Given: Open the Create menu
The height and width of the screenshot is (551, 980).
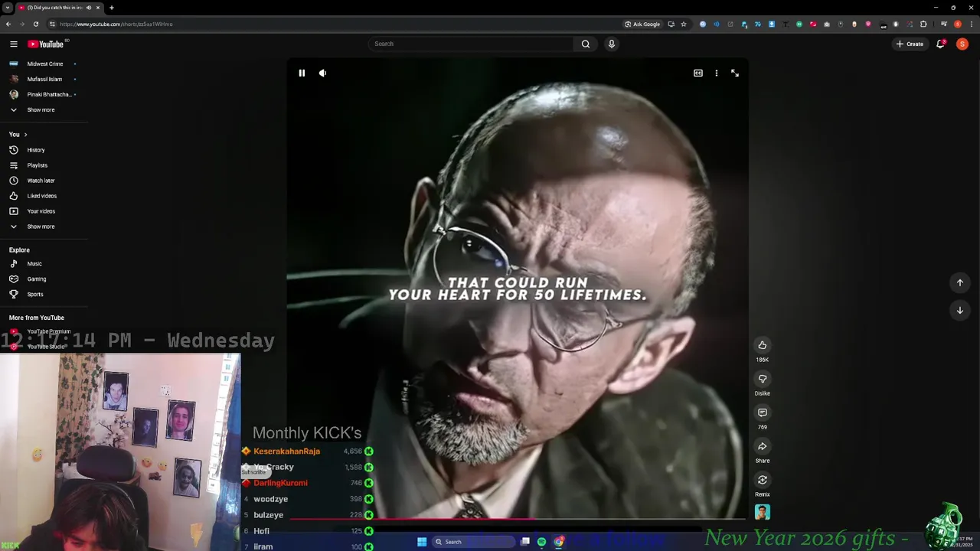Looking at the screenshot, I should tap(910, 44).
